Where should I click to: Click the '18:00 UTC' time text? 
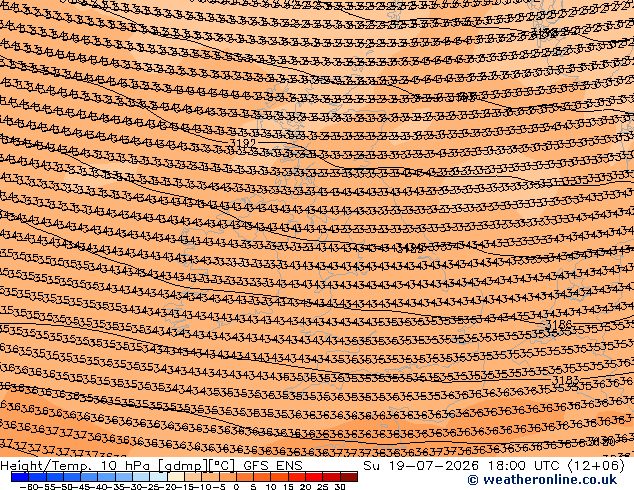coord(524,466)
